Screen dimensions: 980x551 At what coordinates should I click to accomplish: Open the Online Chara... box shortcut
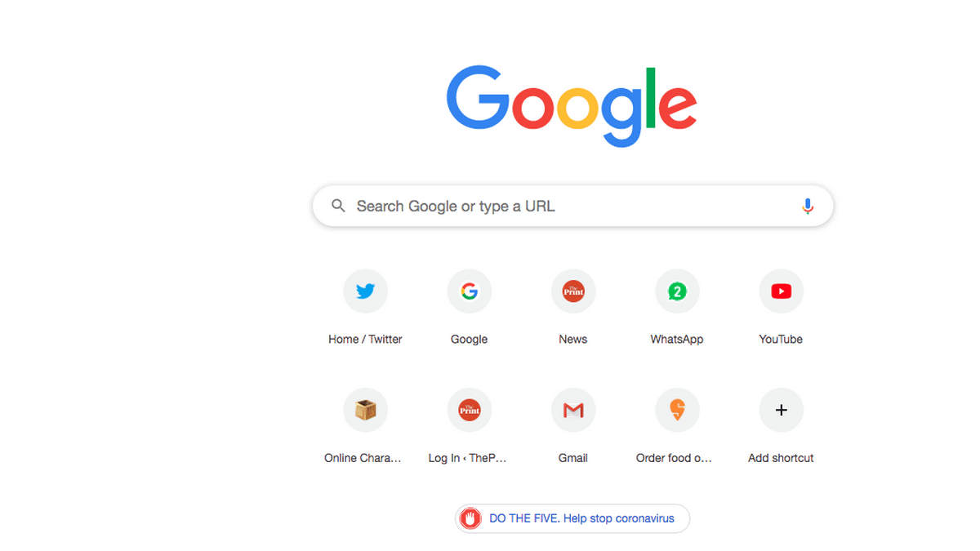click(365, 410)
